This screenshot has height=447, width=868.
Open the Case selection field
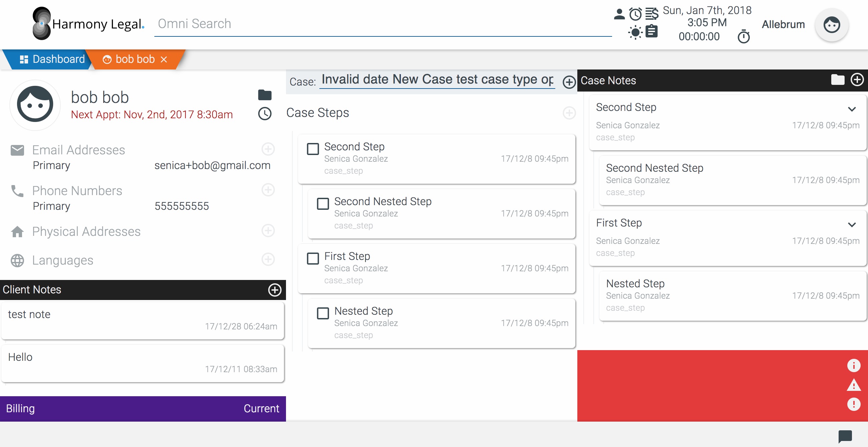tap(437, 80)
